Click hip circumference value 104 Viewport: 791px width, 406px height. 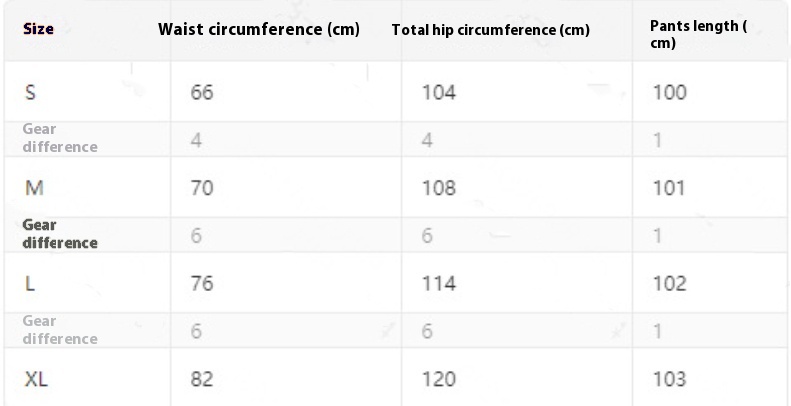point(438,93)
